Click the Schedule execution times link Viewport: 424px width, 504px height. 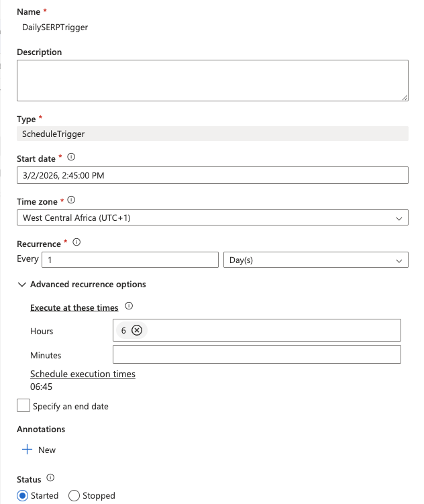click(83, 374)
